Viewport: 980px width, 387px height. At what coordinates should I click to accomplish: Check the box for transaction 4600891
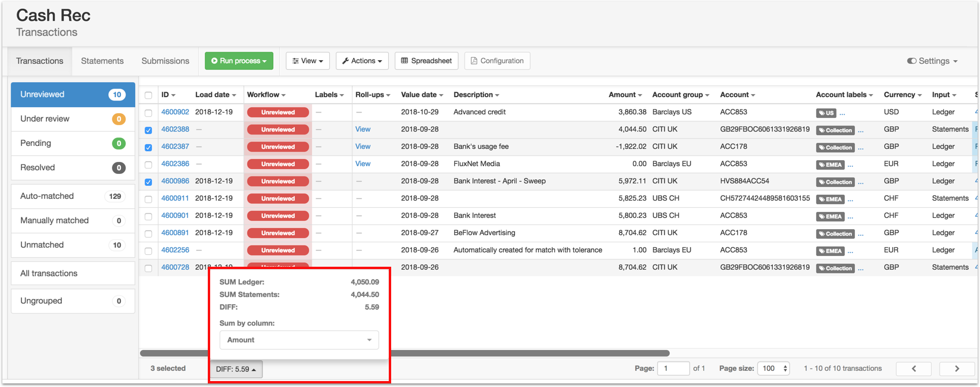pyautogui.click(x=148, y=233)
